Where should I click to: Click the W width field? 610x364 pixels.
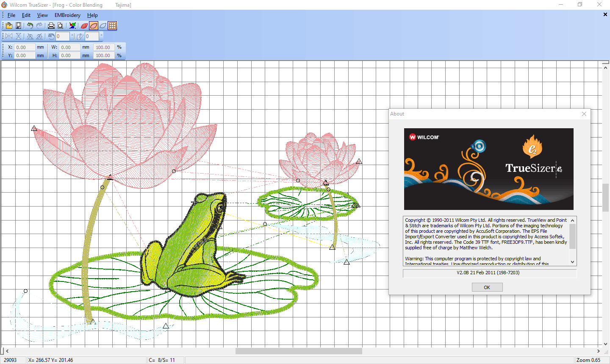pos(70,47)
